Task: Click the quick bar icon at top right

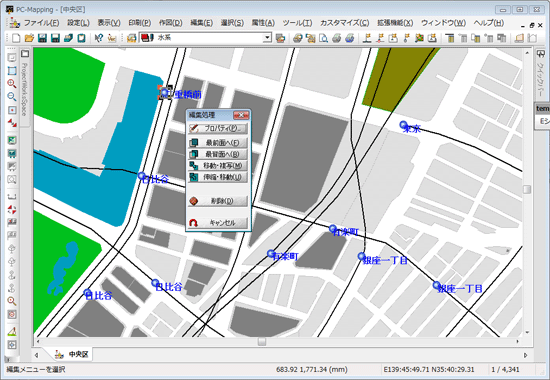Action: pyautogui.click(x=541, y=54)
